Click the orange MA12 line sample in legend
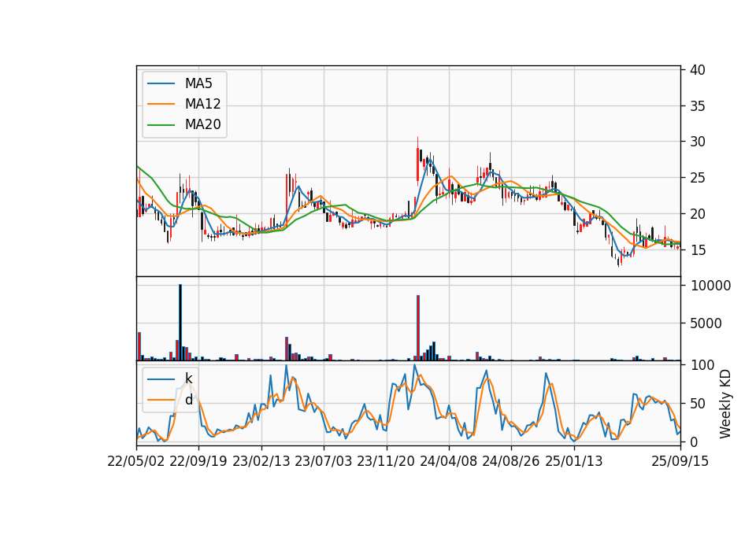Image resolution: width=756 pixels, height=543 pixels. [x=161, y=104]
